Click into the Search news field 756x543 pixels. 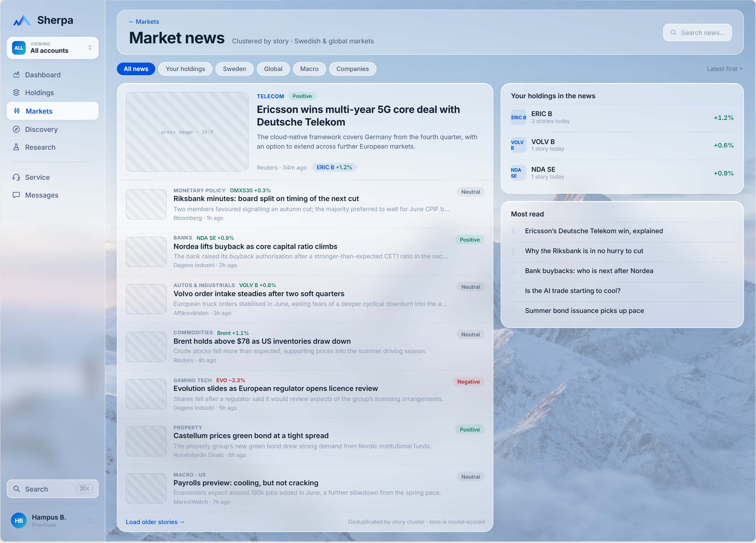click(x=697, y=33)
